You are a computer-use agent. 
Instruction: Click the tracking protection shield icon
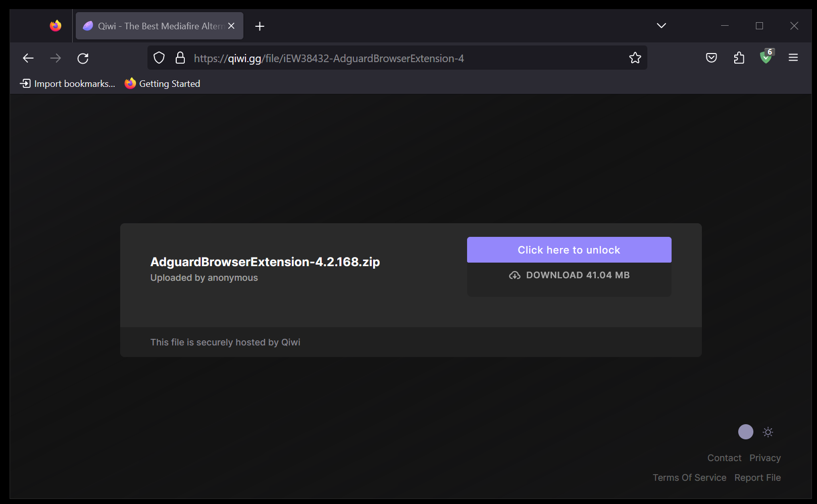click(159, 58)
